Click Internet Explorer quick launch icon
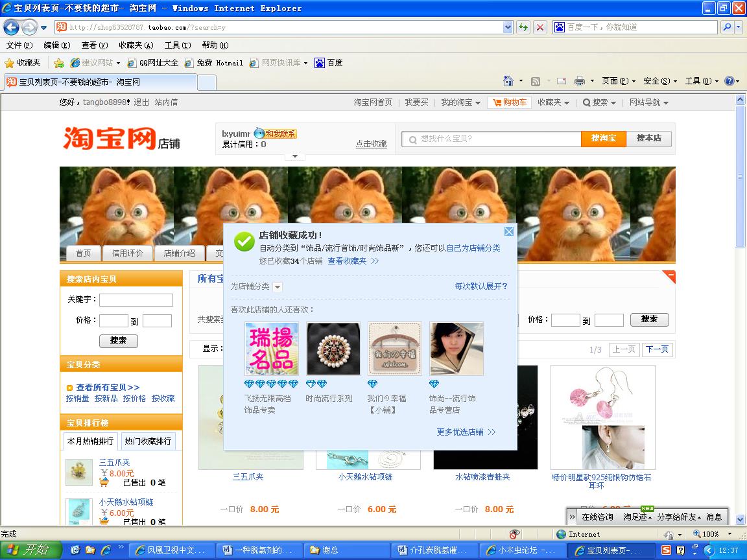 point(106,550)
